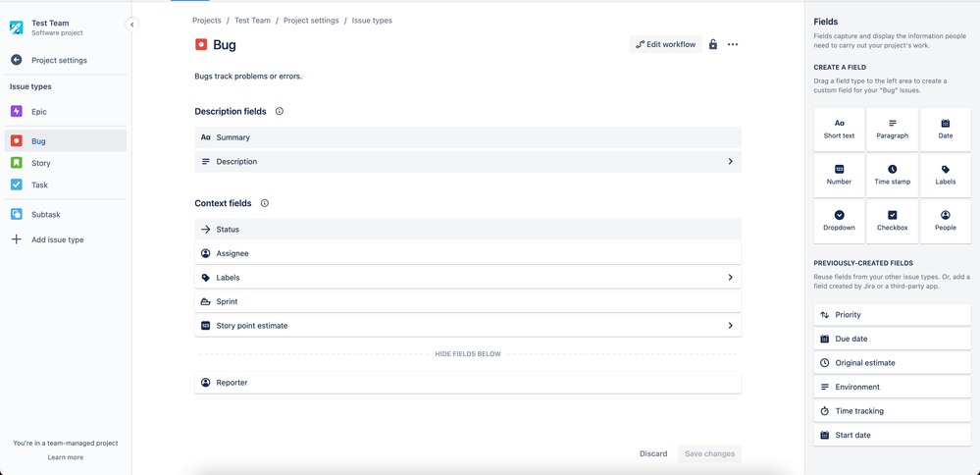Click the Test Team project avatar icon
Image resolution: width=980 pixels, height=475 pixels.
(x=17, y=27)
